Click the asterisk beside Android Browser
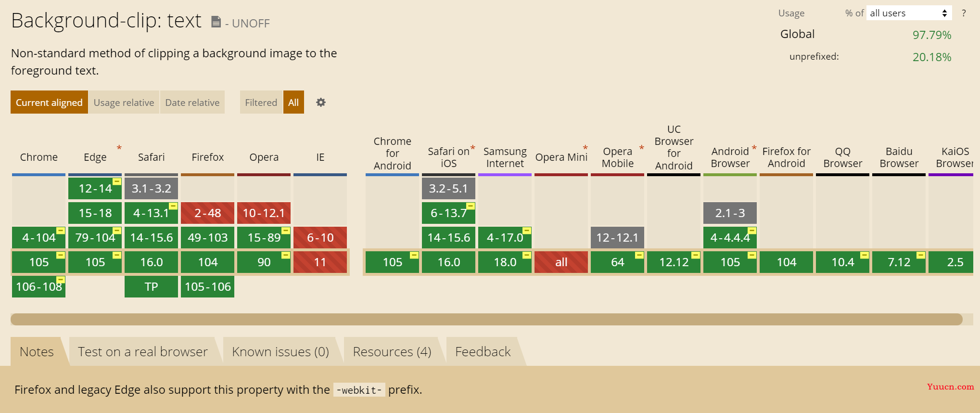The image size is (980, 413). 754,148
